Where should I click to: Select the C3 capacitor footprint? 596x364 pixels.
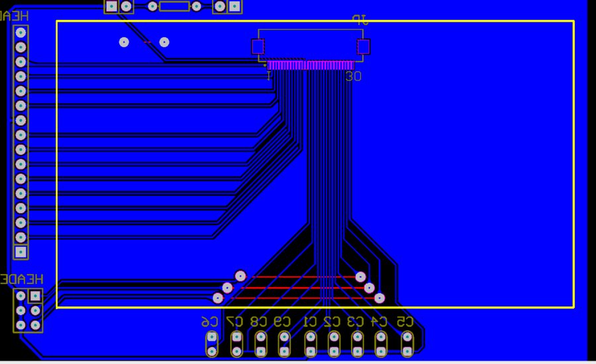click(358, 344)
